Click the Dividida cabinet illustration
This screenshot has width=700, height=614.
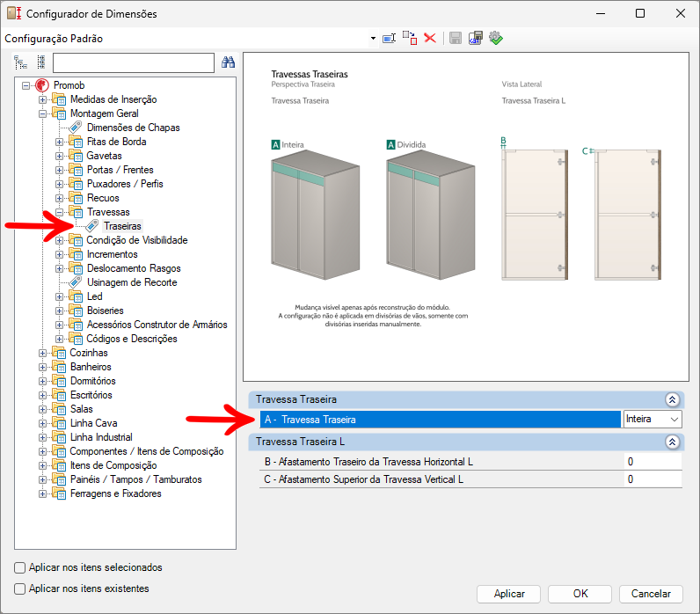(430, 216)
